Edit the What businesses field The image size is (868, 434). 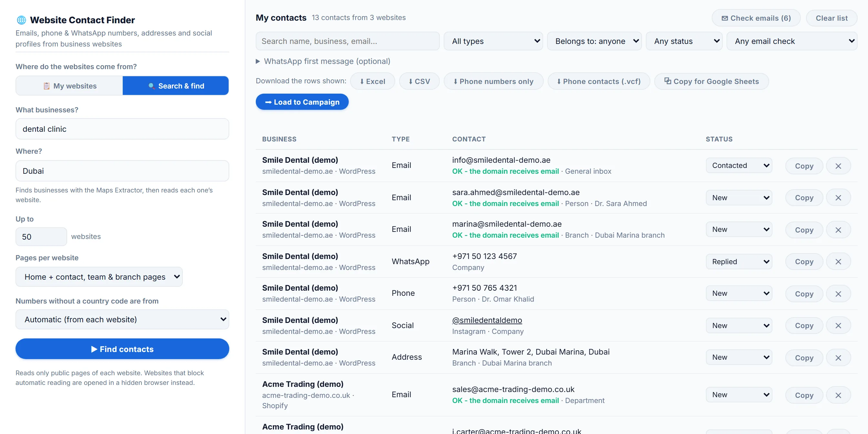coord(122,129)
